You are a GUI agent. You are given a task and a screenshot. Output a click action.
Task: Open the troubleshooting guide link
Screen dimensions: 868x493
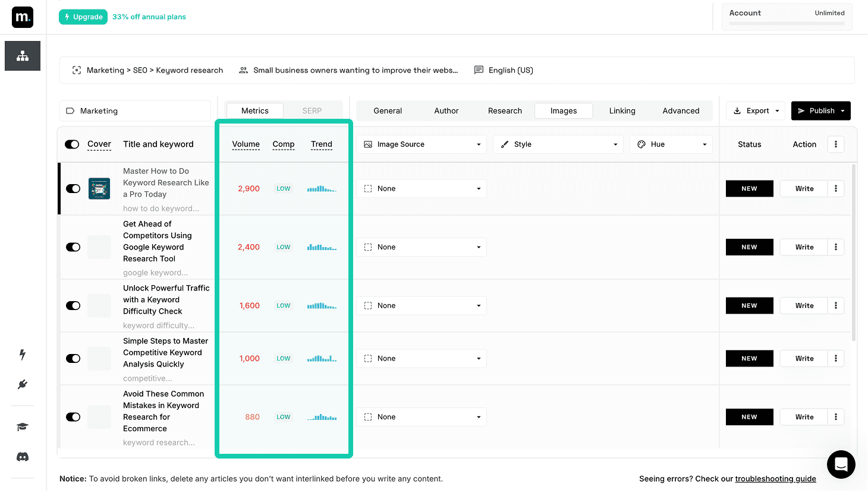coord(775,479)
